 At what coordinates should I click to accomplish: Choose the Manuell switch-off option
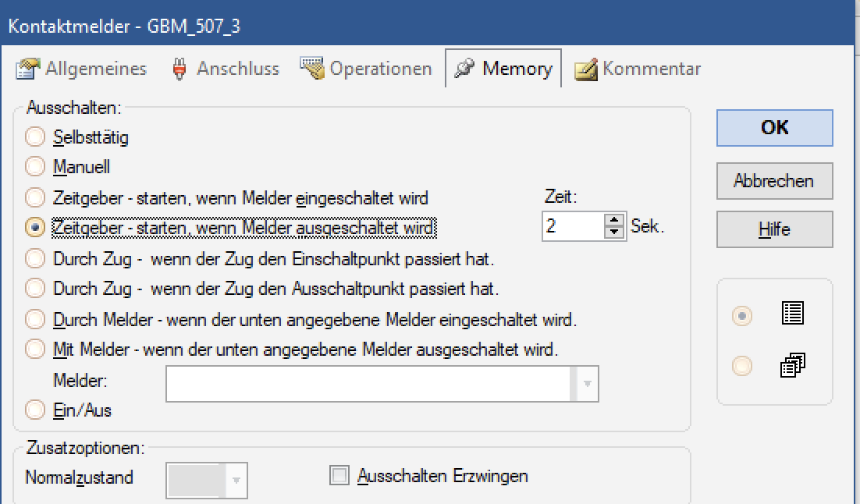tap(35, 167)
